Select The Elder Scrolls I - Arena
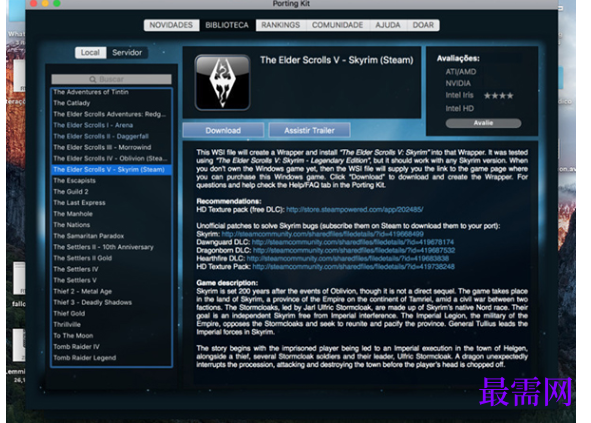Image resolution: width=591 pixels, height=423 pixels. coord(112,125)
